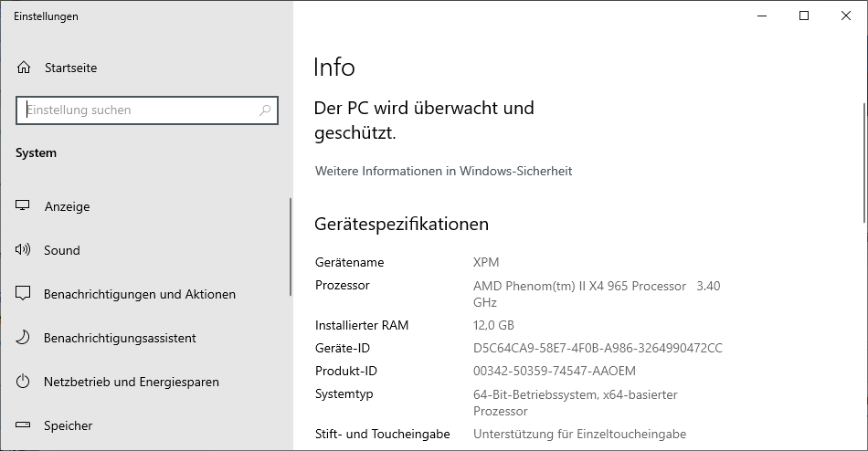Click the System category heading in sidebar
Image resolution: width=868 pixels, height=451 pixels.
[36, 153]
